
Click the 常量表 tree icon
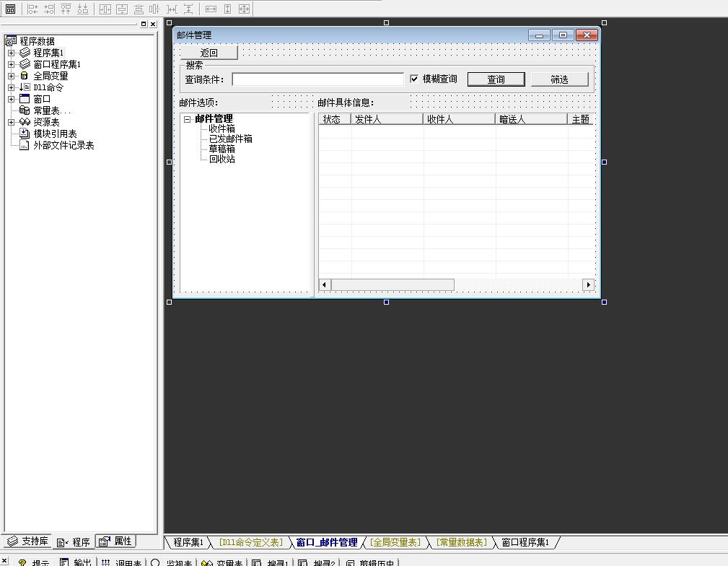[x=25, y=110]
